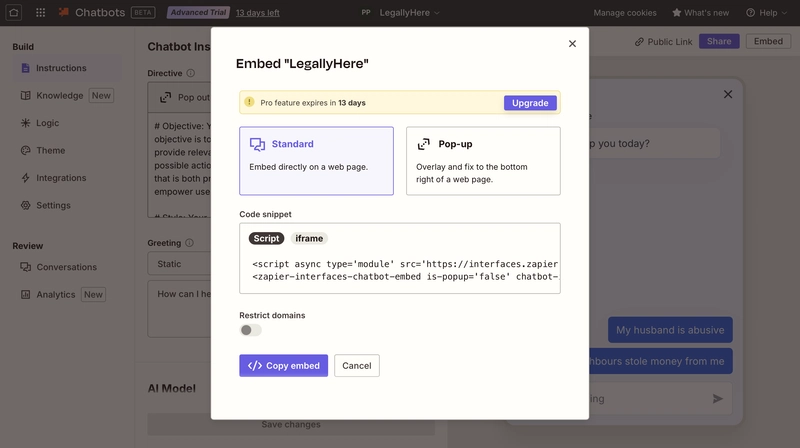Click the Theme palette icon in the sidebar
Screen dimensions: 800x448
tap(26, 151)
